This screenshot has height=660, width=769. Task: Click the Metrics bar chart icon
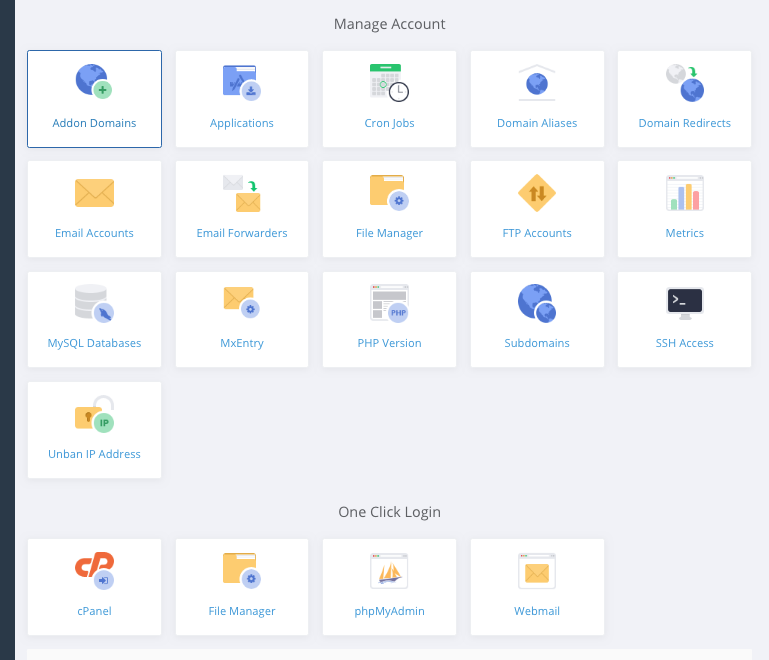[x=685, y=192]
